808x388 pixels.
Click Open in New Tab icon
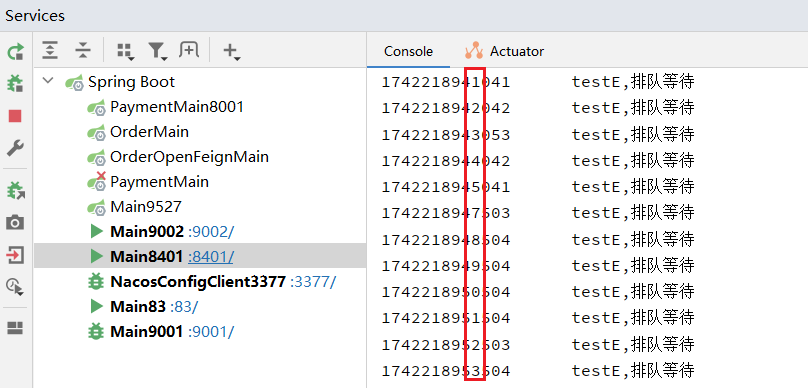click(x=189, y=50)
